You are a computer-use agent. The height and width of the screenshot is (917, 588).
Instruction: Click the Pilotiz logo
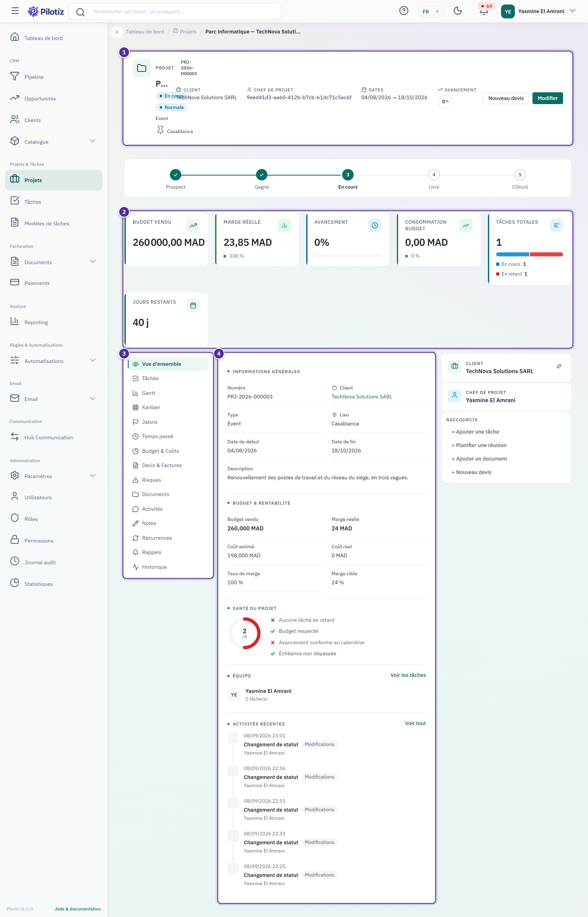46,11
